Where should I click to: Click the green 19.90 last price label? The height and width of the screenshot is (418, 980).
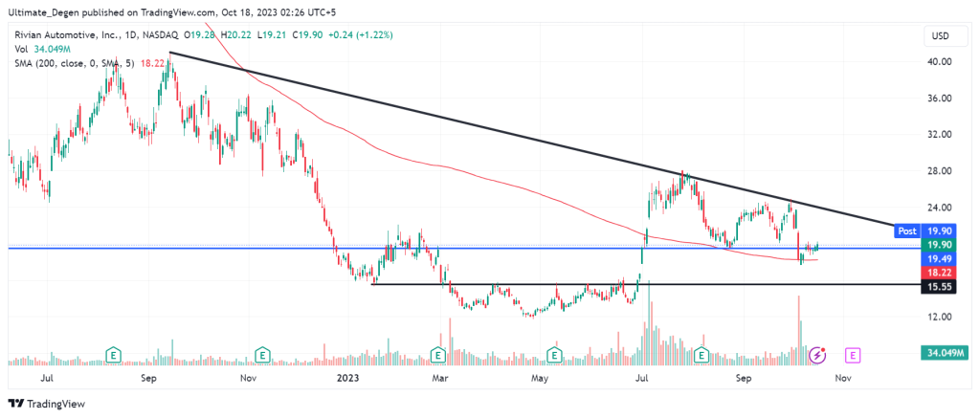tap(940, 244)
